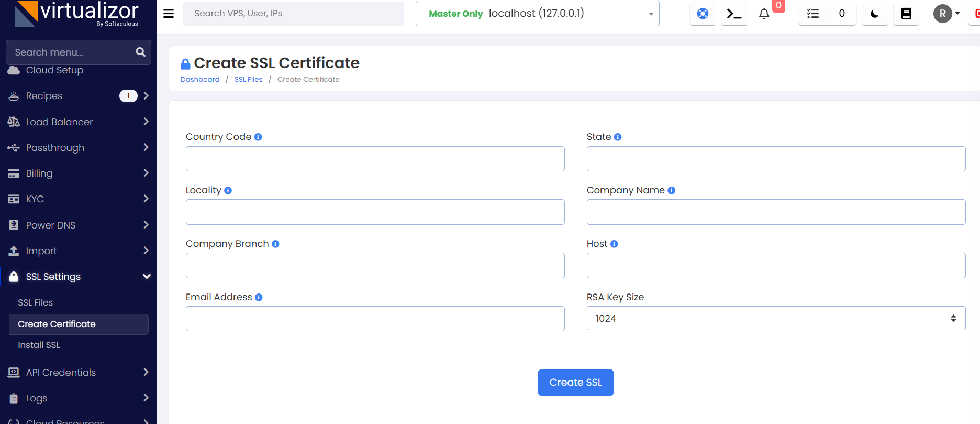Click the task count 0 button
The height and width of the screenshot is (424, 980).
[x=841, y=14]
